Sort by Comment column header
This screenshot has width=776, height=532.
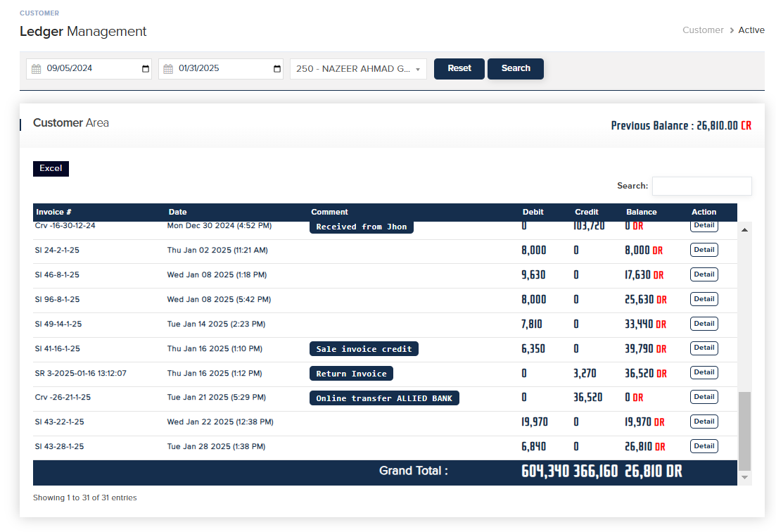[329, 212]
